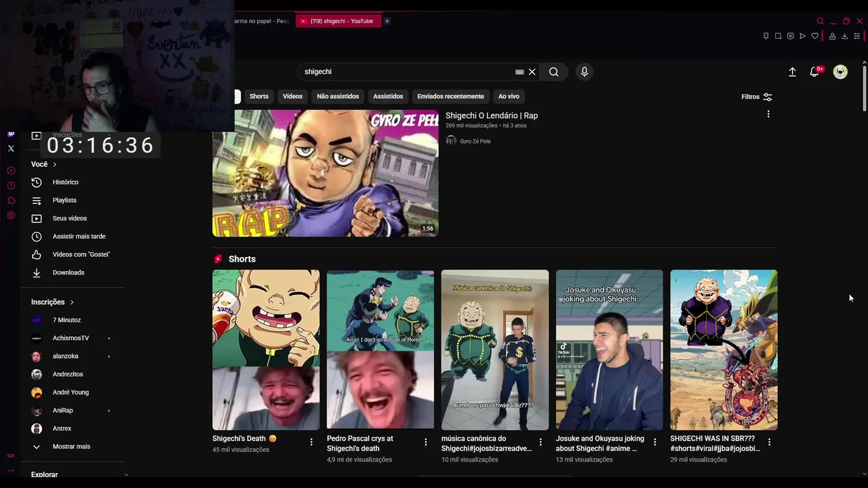Screen dimensions: 868x488
Task: Open the Antrex subscription
Action: click(62, 428)
